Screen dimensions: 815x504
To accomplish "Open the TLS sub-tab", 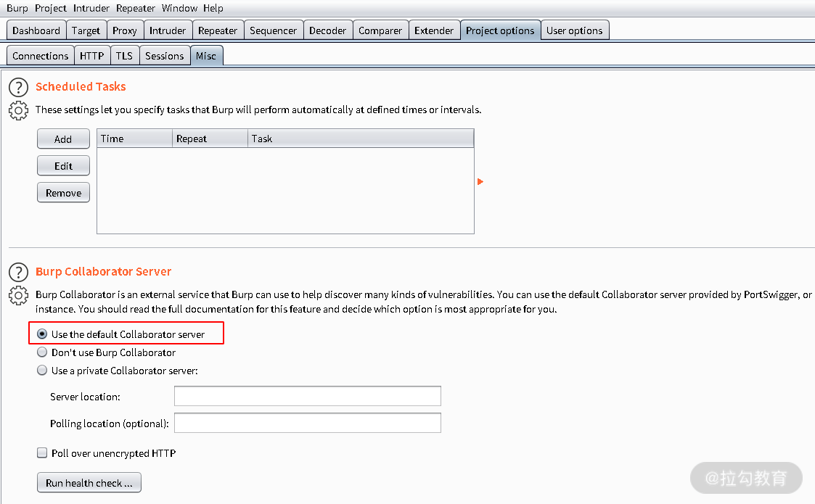I will pos(124,56).
